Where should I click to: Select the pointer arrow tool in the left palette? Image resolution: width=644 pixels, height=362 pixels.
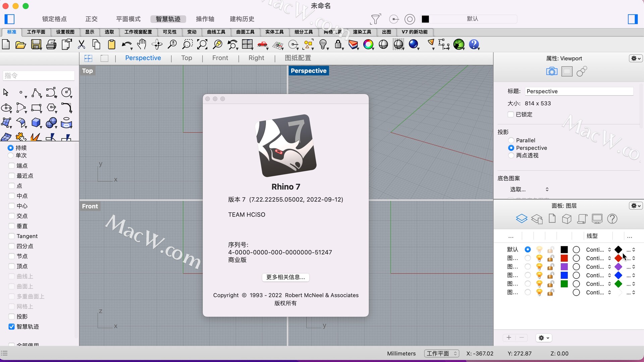(x=6, y=93)
